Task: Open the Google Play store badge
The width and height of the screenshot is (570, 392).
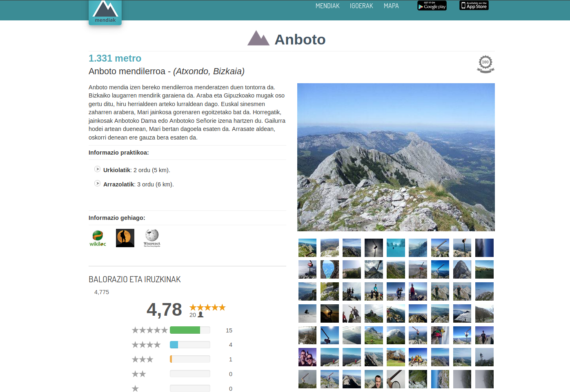Action: coord(432,6)
